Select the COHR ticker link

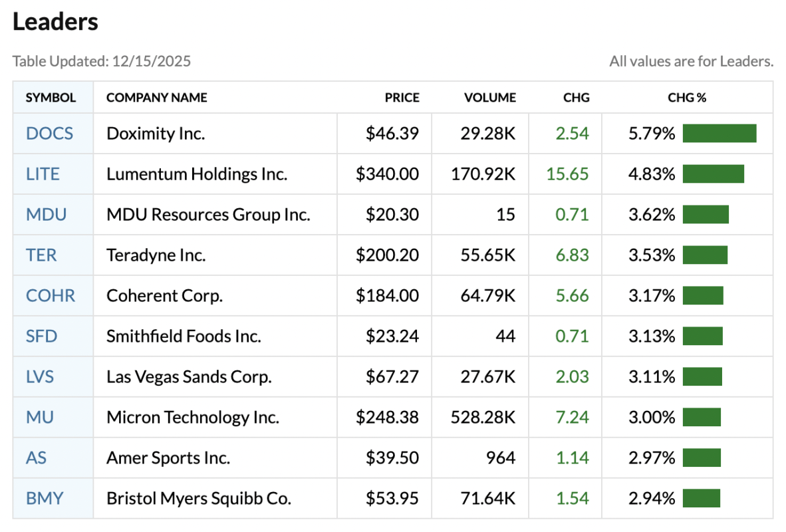(51, 296)
